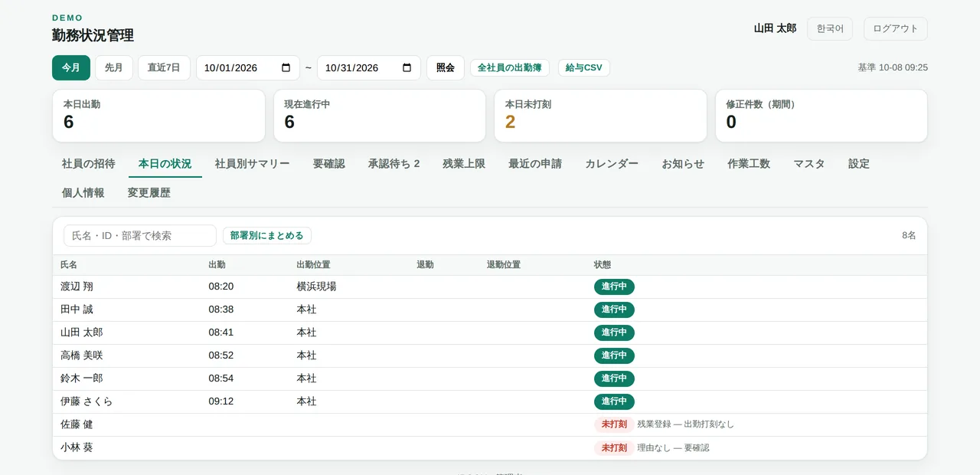Screen dimensions: 980x475
Task: Open the 承認待ち 2 tab
Action: [x=394, y=163]
